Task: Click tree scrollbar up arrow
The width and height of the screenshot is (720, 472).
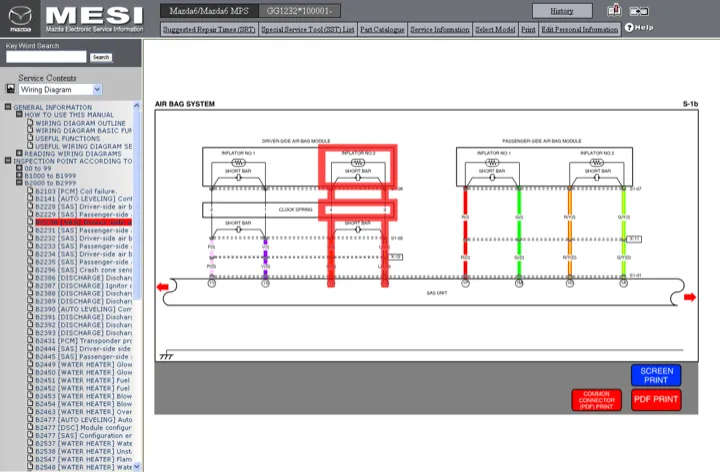Action: pos(136,106)
